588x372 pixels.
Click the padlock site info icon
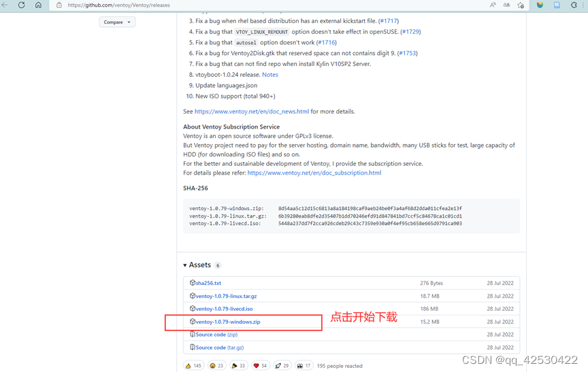[59, 5]
